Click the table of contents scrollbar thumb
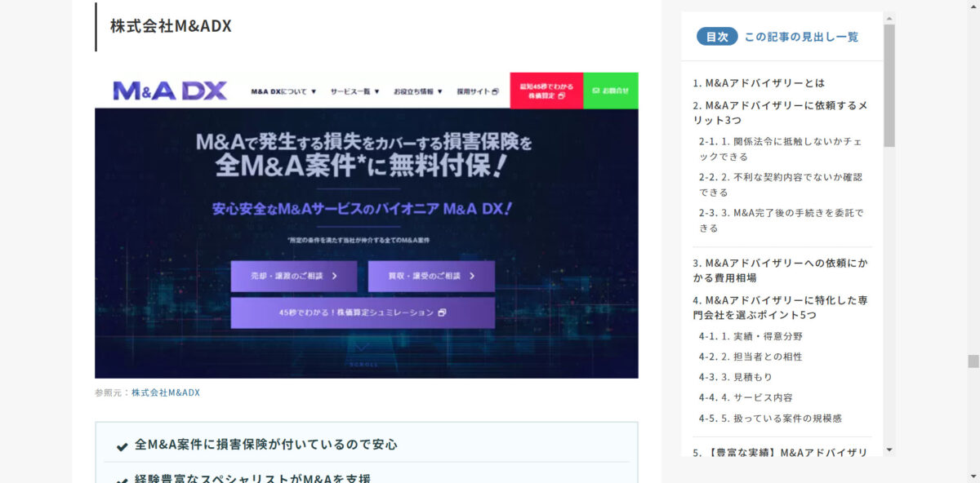 pos(889,86)
